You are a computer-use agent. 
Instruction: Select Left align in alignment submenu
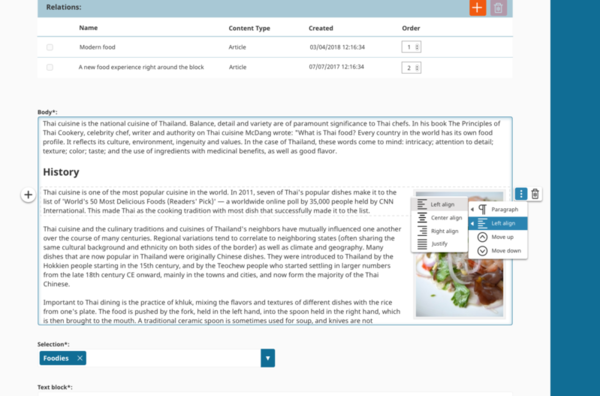tap(439, 204)
